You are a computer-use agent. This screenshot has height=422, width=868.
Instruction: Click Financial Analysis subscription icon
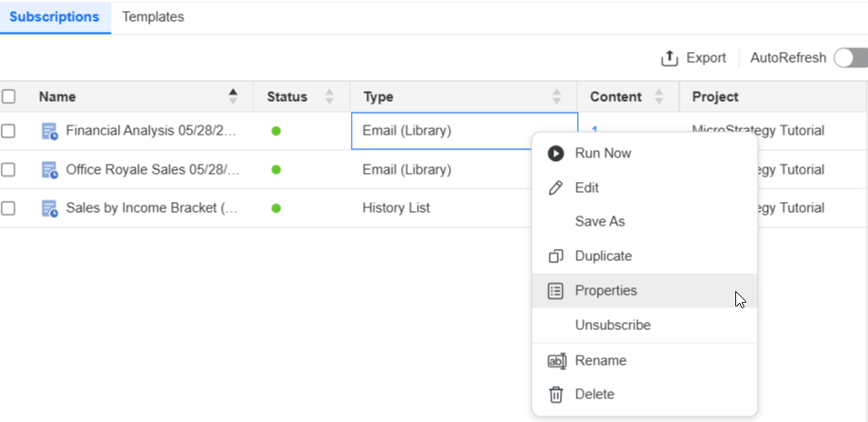pos(50,131)
